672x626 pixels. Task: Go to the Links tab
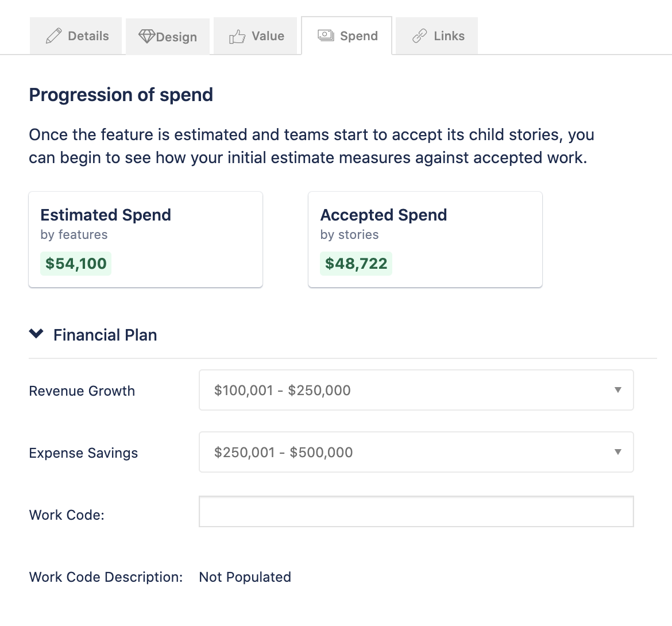click(437, 36)
